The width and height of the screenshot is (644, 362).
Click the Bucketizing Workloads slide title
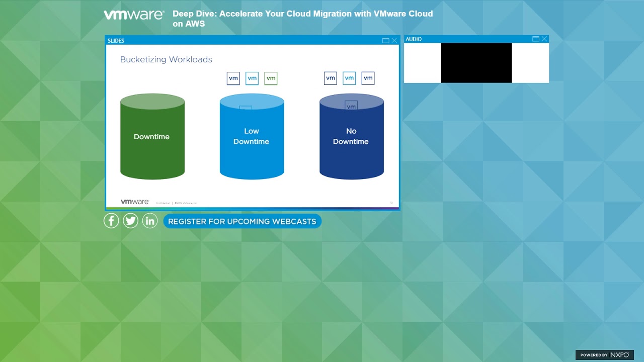coord(166,59)
